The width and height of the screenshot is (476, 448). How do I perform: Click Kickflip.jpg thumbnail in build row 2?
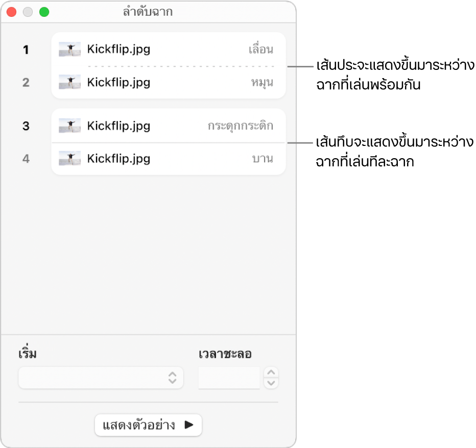69,82
